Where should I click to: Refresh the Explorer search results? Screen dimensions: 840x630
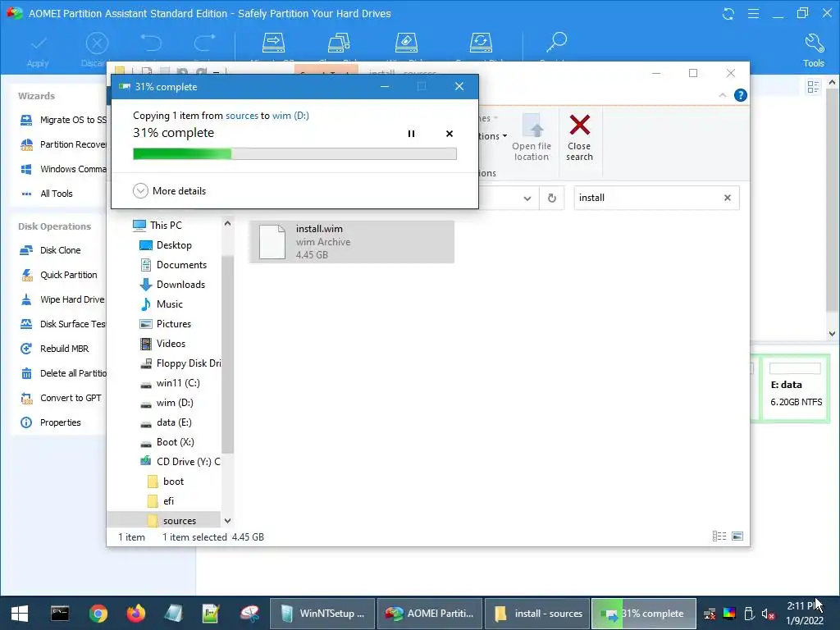(552, 199)
